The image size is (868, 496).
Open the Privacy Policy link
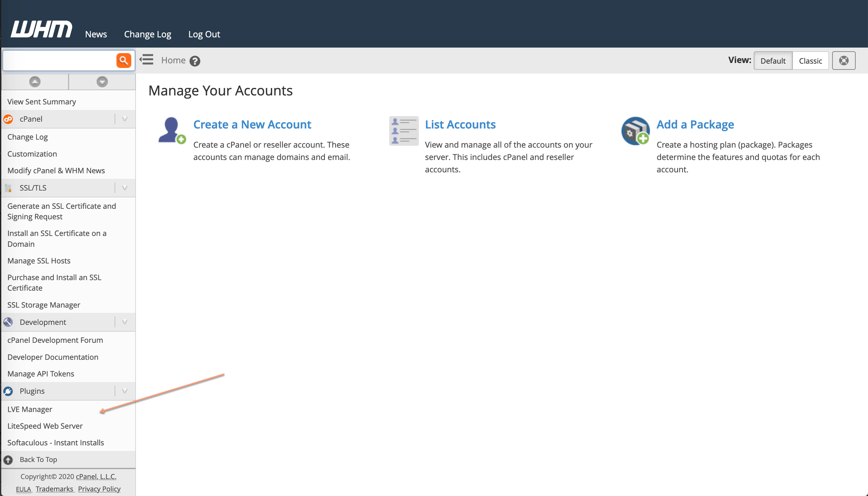(x=99, y=489)
